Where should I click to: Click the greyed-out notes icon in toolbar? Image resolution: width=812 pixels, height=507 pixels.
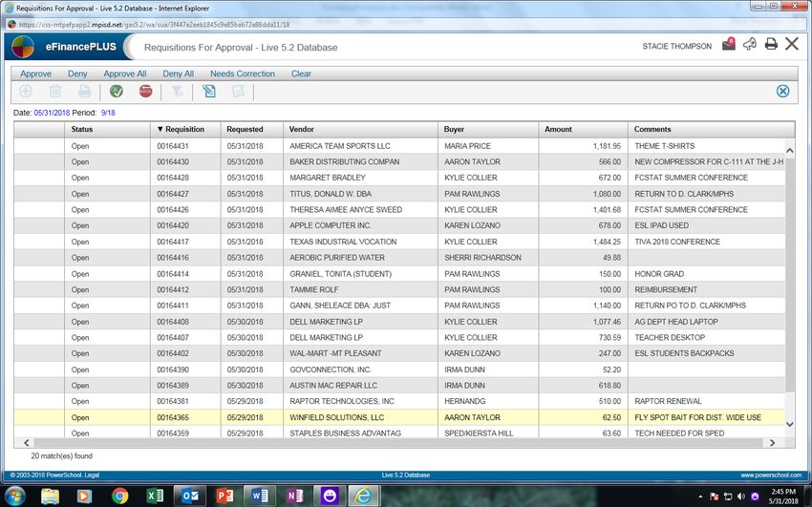coord(238,92)
